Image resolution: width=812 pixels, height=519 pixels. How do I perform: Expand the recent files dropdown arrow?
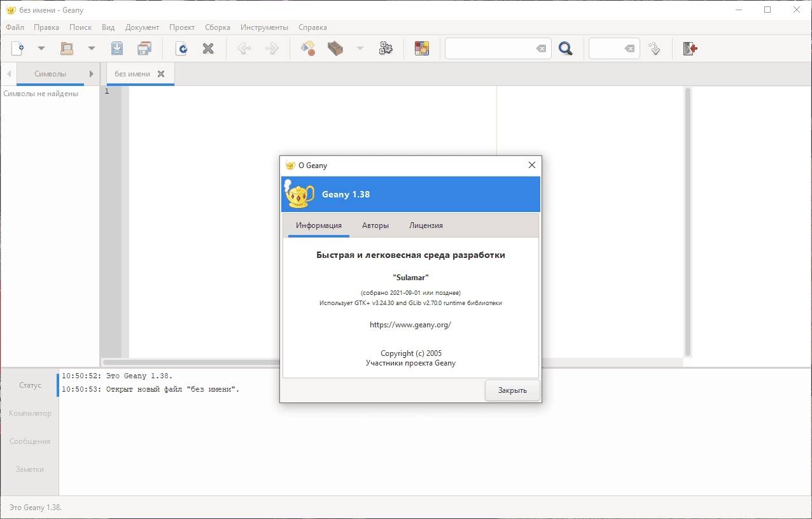[91, 48]
